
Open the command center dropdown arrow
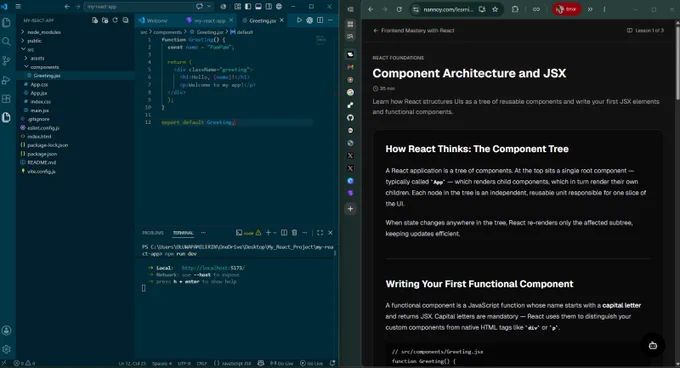click(209, 7)
